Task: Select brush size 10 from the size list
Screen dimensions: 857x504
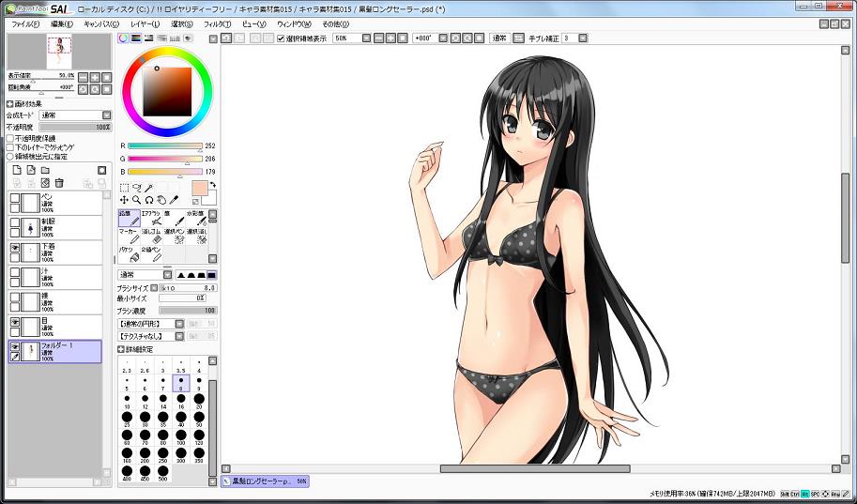Action: (128, 402)
